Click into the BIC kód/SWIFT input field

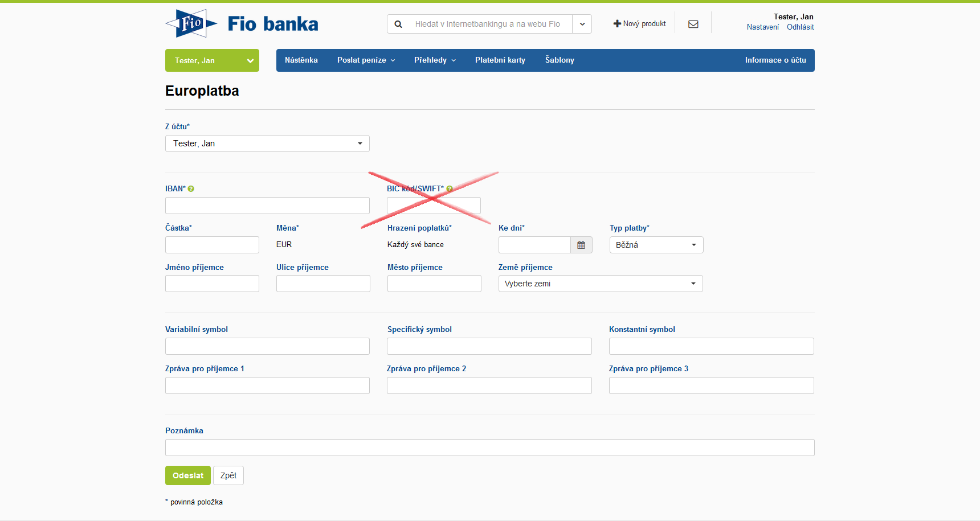pos(434,206)
